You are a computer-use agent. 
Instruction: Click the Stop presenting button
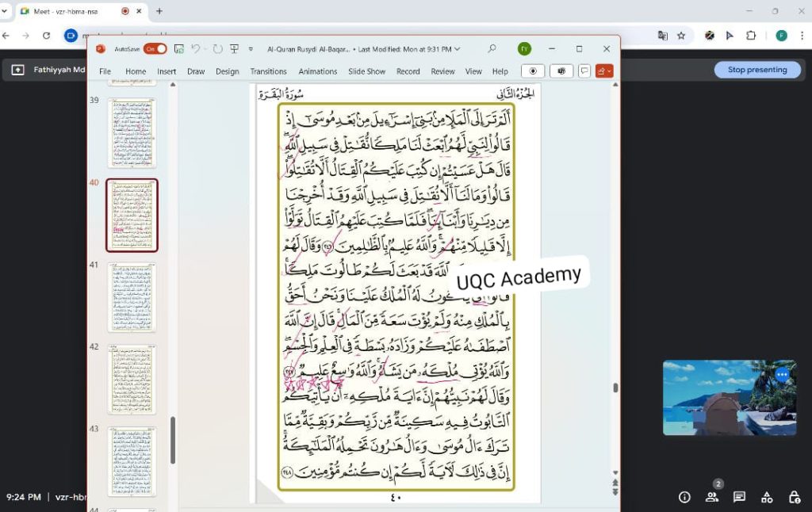coord(756,70)
